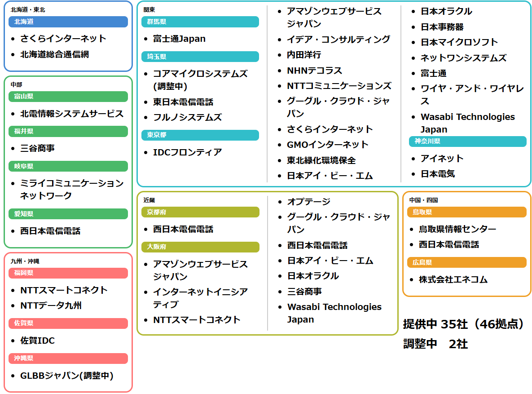Click the 大阪府 header bar
The width and height of the screenshot is (532, 394).
point(200,247)
